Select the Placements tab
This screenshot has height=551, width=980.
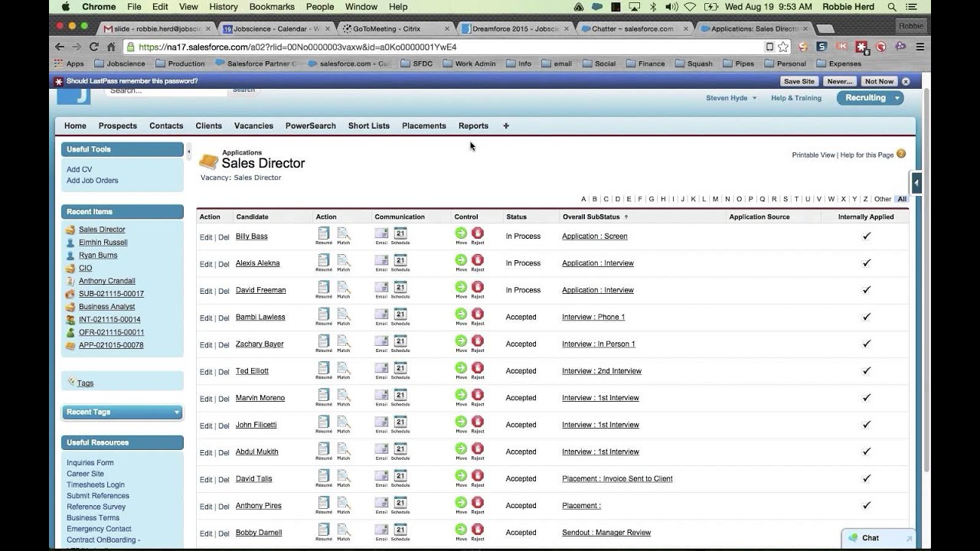point(424,126)
